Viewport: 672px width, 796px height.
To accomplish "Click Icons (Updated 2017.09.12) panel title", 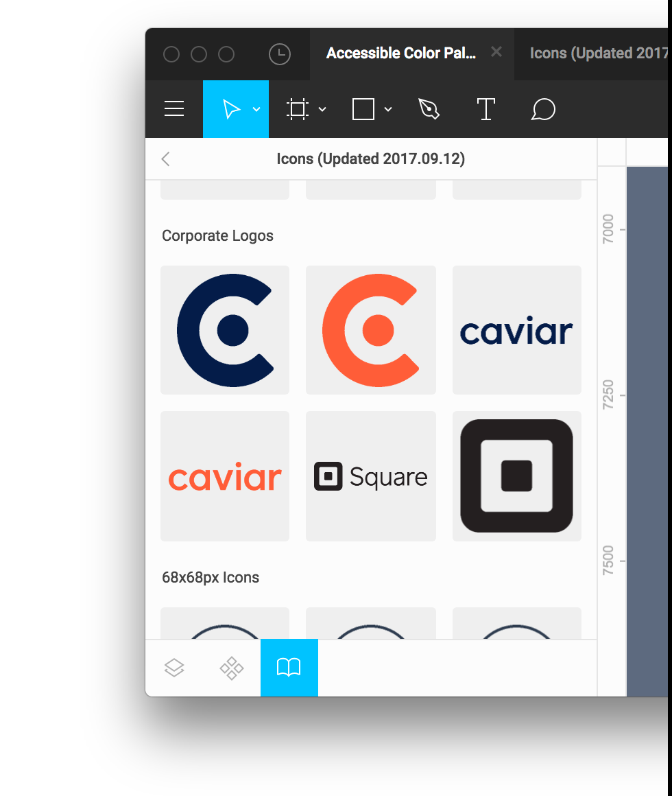I will [371, 159].
